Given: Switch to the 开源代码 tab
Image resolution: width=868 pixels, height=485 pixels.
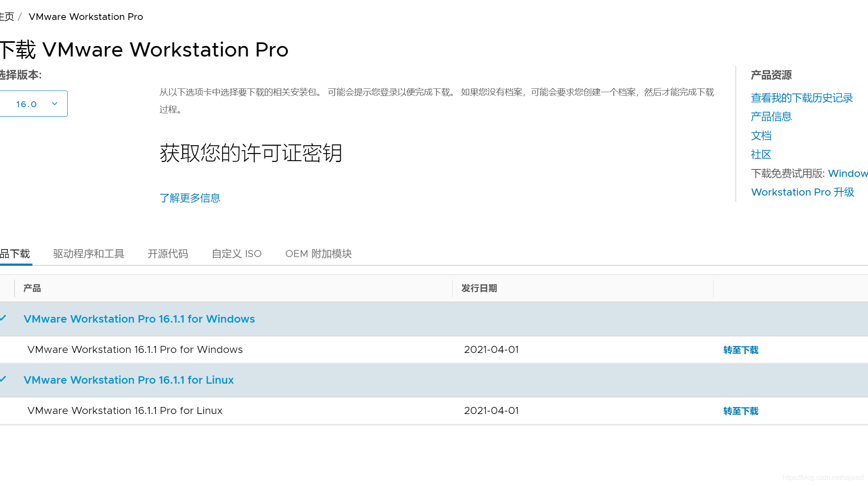Looking at the screenshot, I should [168, 254].
